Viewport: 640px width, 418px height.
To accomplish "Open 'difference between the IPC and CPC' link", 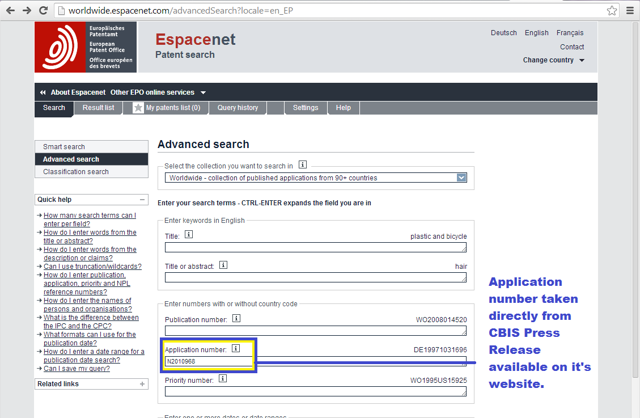I will [91, 322].
